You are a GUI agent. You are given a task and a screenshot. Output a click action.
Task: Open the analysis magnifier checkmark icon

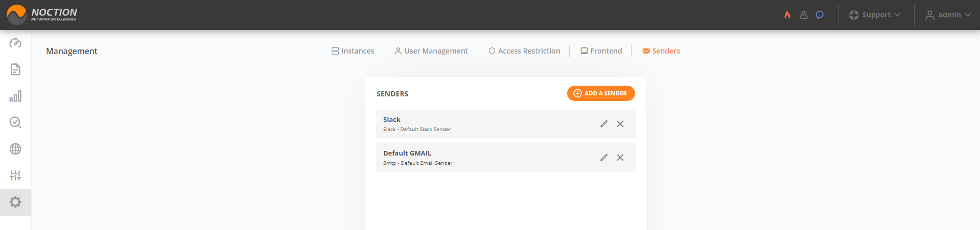pyautogui.click(x=15, y=122)
